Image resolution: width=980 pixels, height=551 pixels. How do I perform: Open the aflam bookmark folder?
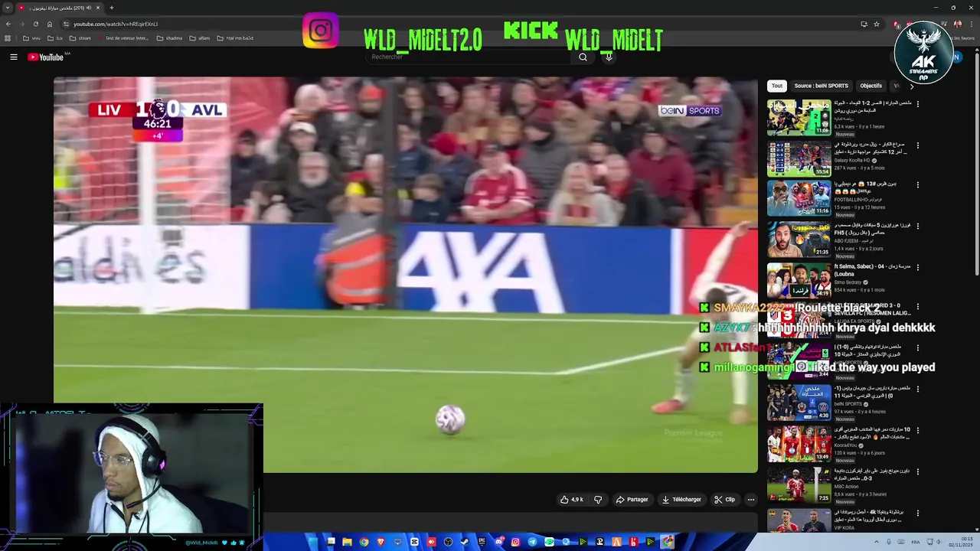click(199, 38)
